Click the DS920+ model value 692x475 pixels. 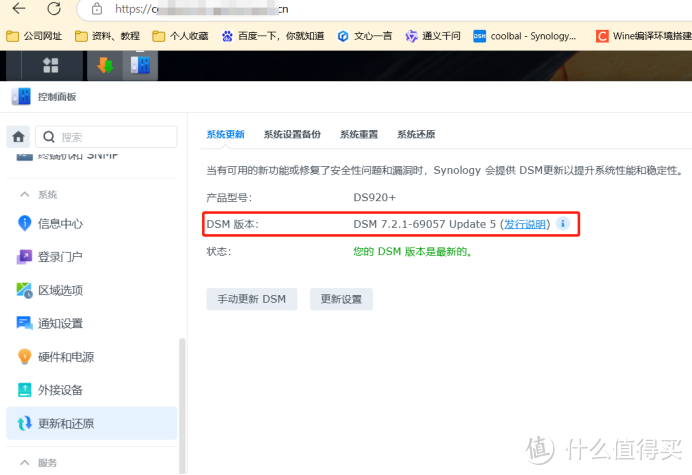pos(375,197)
